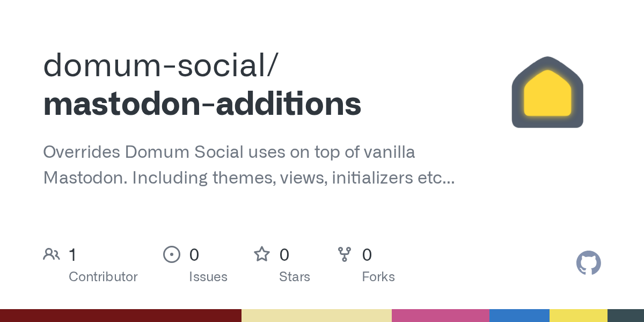Click the pale cream language bar segment
644x322 pixels.
[317, 316]
